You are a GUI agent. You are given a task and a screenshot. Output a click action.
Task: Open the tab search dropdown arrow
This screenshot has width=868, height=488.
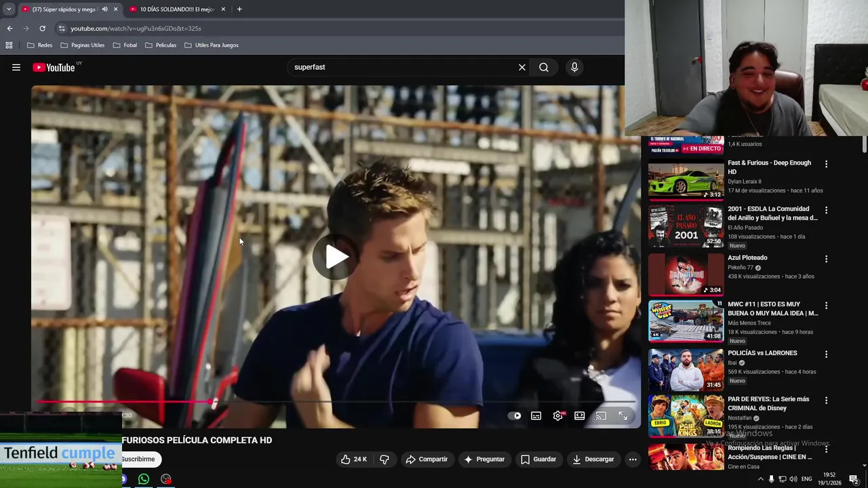point(9,9)
